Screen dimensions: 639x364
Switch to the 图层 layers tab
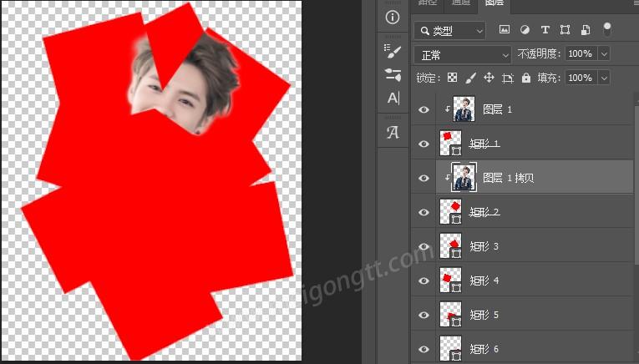494,3
